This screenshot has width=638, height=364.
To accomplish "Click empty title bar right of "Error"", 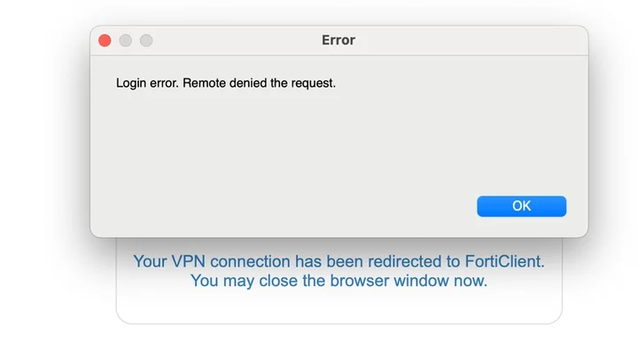I will [470, 41].
